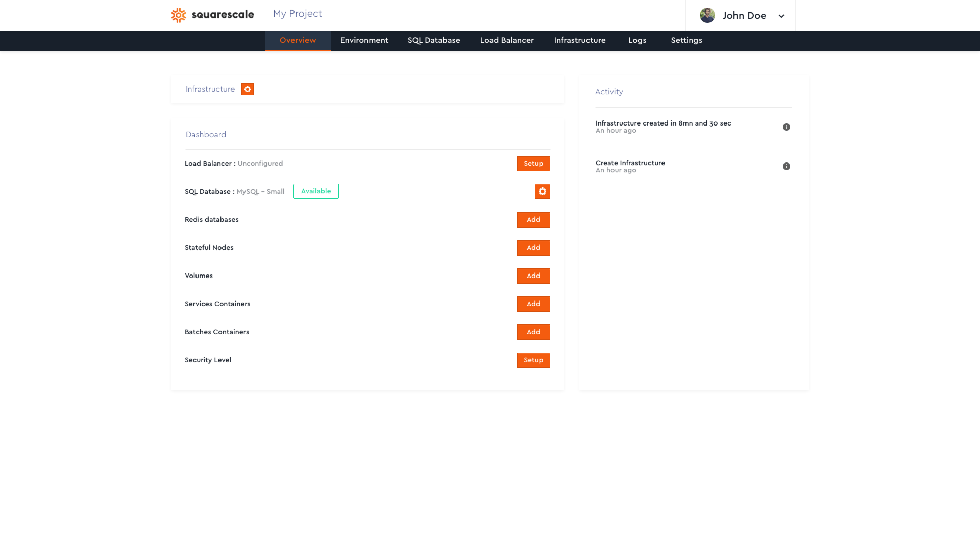Click the 'Volumes' row label
Viewport: 980px width, 551px height.
(x=199, y=276)
